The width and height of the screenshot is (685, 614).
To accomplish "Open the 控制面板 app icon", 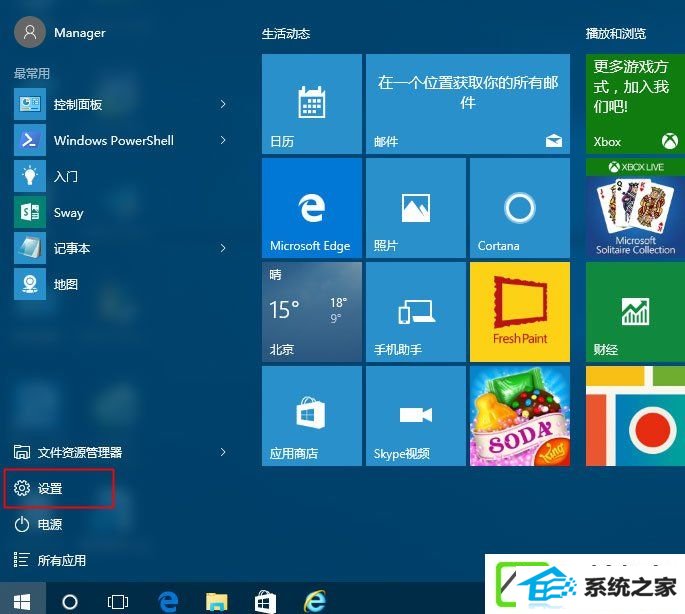I will click(x=30, y=104).
